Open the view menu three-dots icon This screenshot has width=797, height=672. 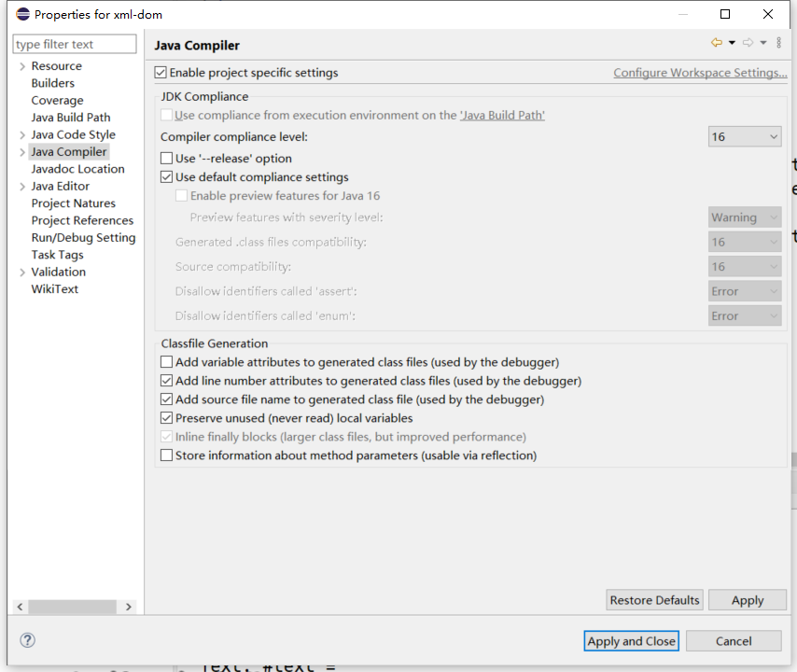coord(778,43)
